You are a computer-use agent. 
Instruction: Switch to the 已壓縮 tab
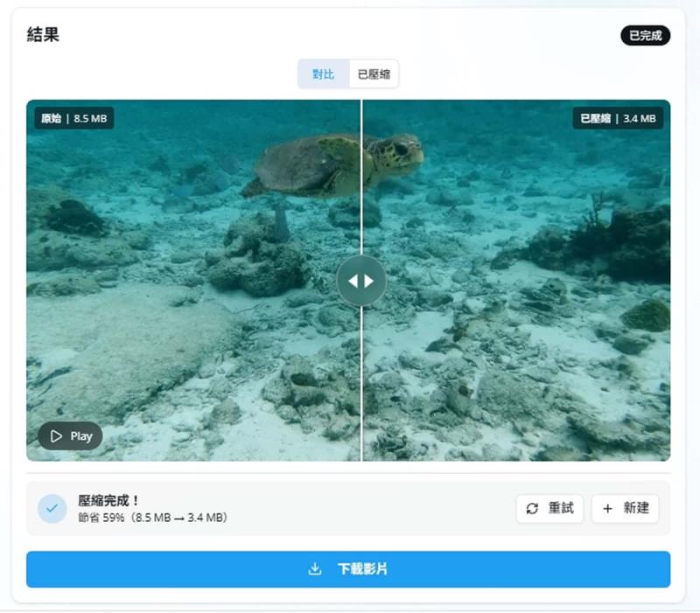click(x=374, y=74)
